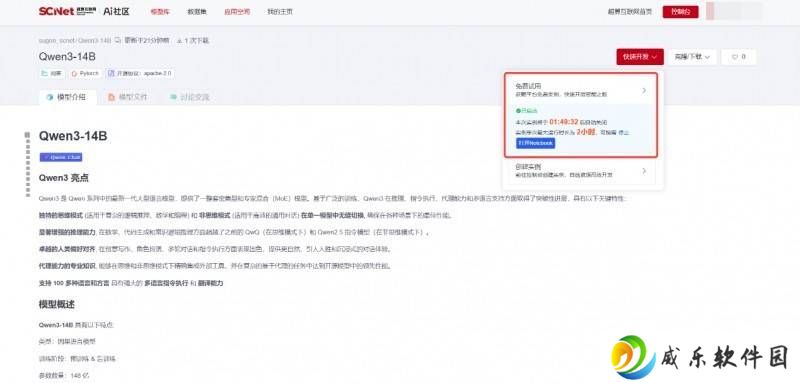
Task: Open the 模型库 navigation item
Action: tap(160, 12)
